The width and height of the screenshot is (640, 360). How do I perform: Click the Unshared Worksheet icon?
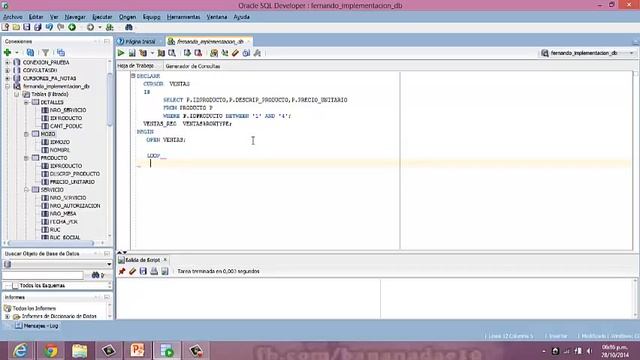214,53
